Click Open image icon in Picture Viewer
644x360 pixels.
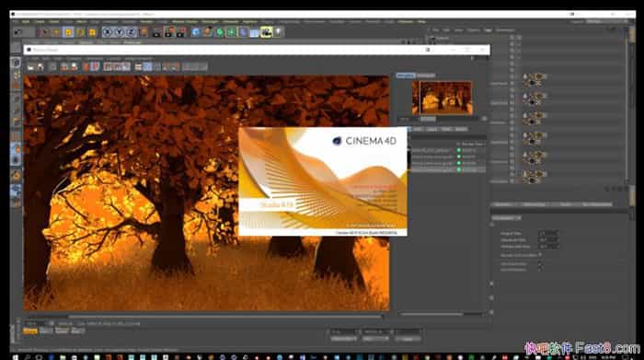(x=30, y=67)
